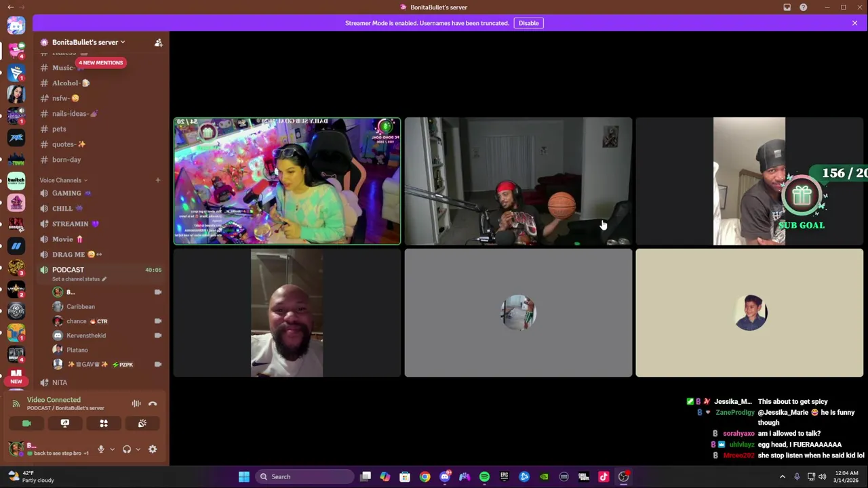868x488 pixels.
Task: Open Discord taskbar icon
Action: pyautogui.click(x=445, y=476)
